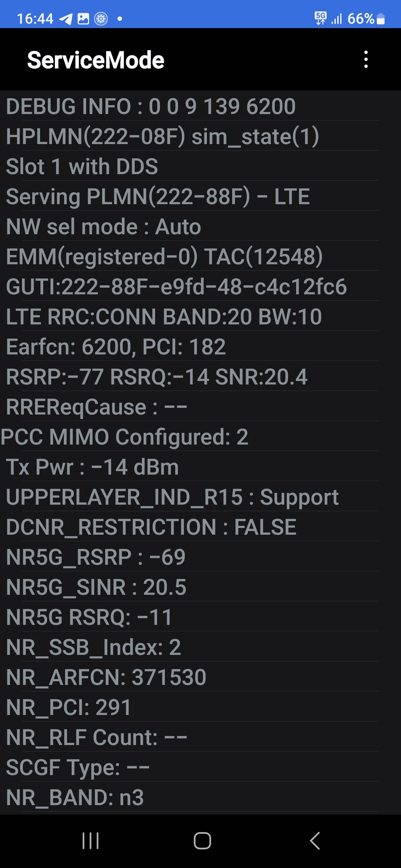Viewport: 401px width, 868px height.
Task: Tap the gallery image notification icon
Action: coord(83,19)
